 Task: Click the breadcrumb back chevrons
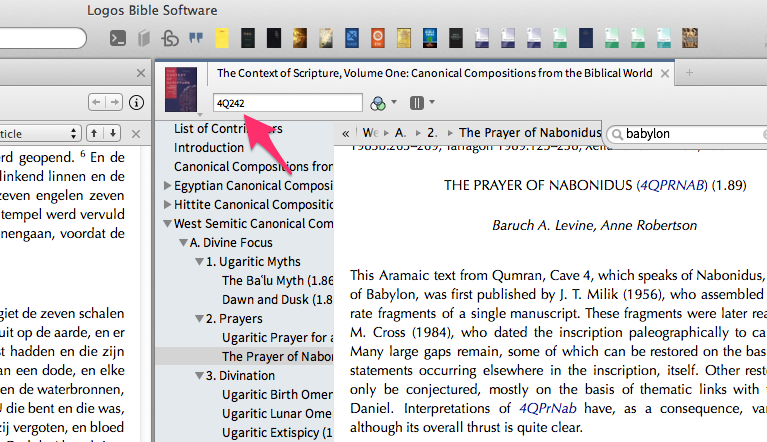[x=346, y=133]
